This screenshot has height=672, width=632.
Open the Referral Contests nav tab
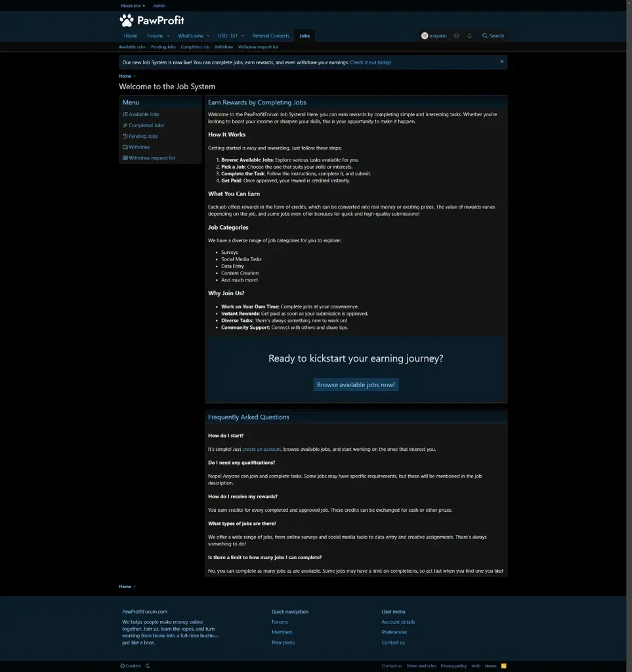click(x=270, y=36)
